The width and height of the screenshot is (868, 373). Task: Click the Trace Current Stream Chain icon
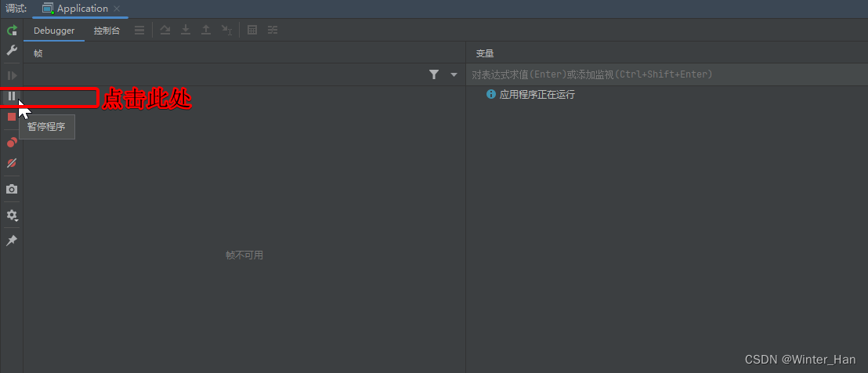[x=273, y=30]
